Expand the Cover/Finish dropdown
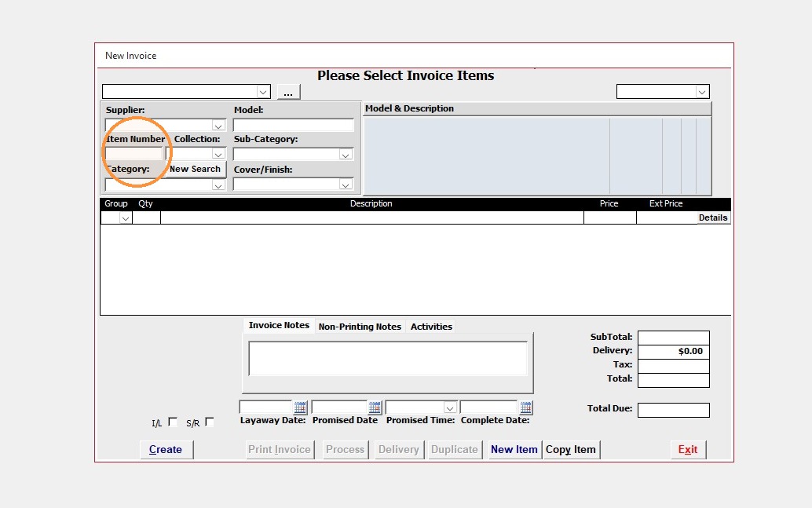The width and height of the screenshot is (812, 508). tap(346, 185)
